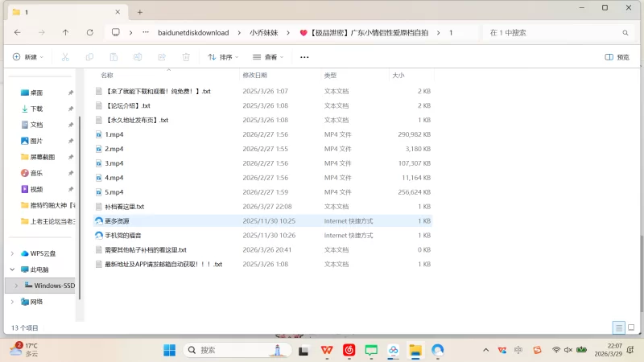Screen dimensions: 644x362
Task: Expand the WPS云盘 tree node
Action: (12, 253)
